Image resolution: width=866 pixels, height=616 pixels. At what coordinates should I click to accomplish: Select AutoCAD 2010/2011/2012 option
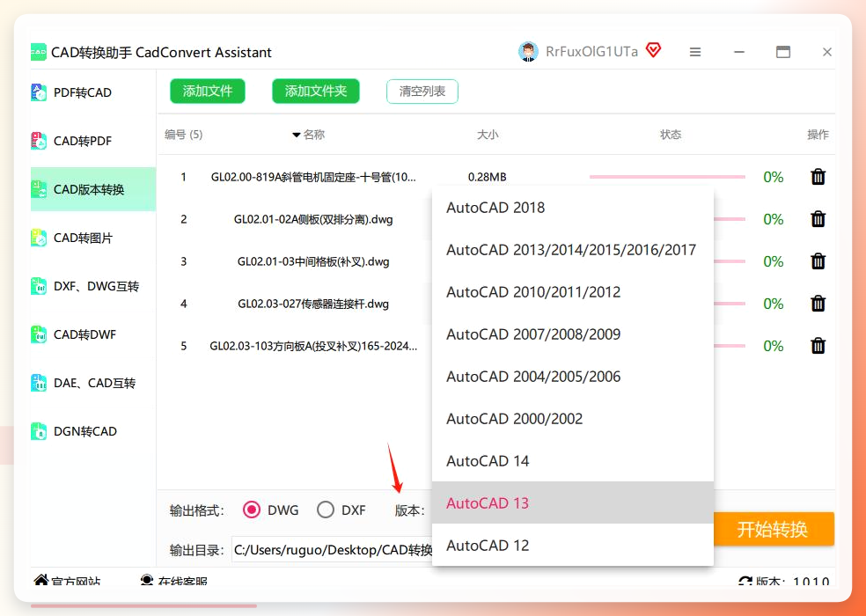pyautogui.click(x=573, y=292)
